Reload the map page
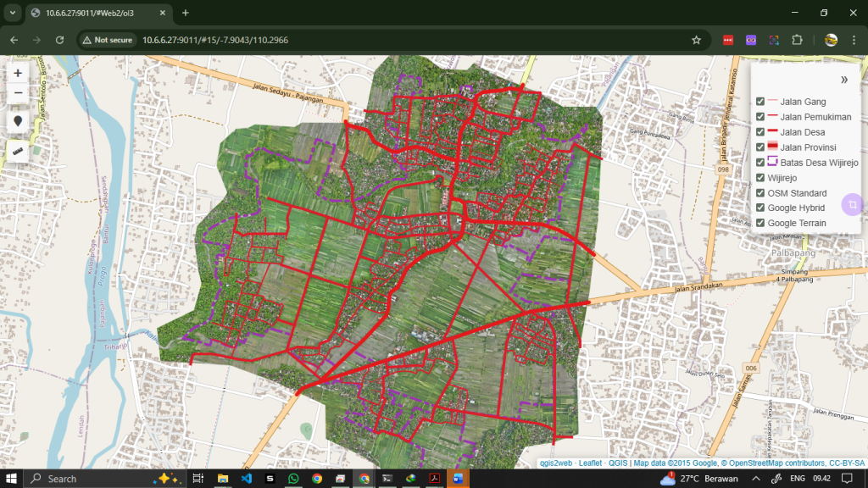868x488 pixels. pos(59,40)
